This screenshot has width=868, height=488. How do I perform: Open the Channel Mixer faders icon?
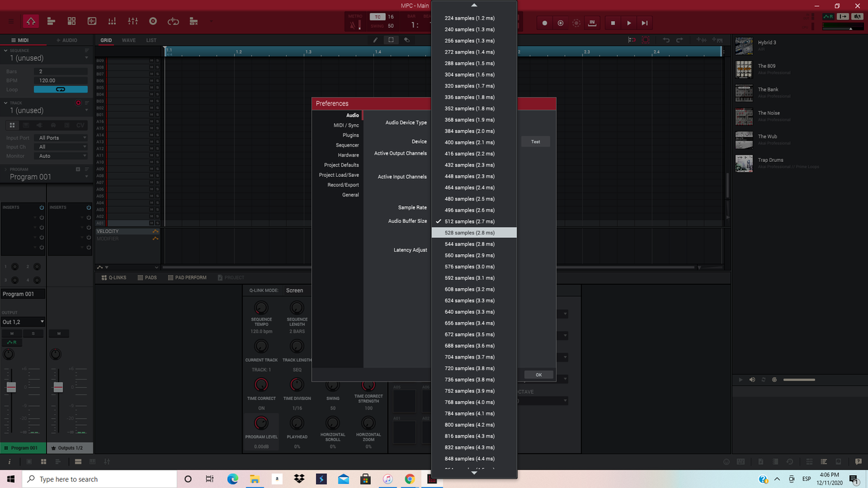click(x=133, y=22)
